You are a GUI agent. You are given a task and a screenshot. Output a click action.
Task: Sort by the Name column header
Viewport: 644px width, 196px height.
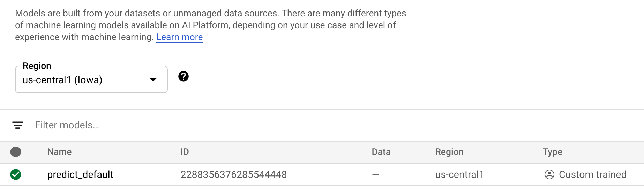59,152
